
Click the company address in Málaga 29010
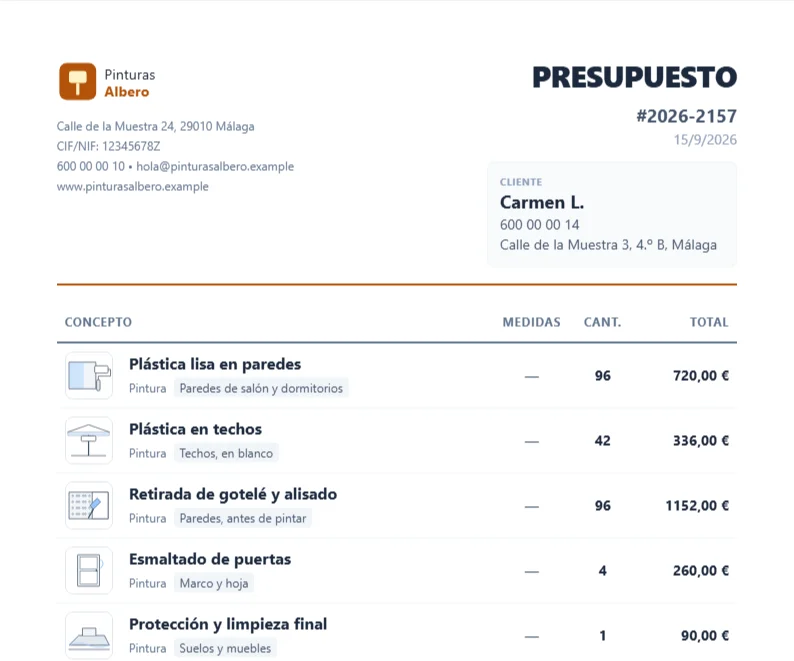[155, 126]
